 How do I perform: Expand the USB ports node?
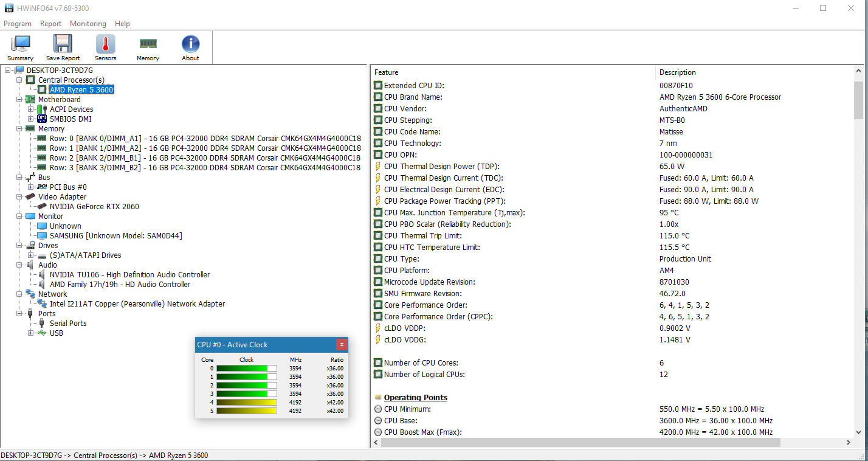click(31, 333)
